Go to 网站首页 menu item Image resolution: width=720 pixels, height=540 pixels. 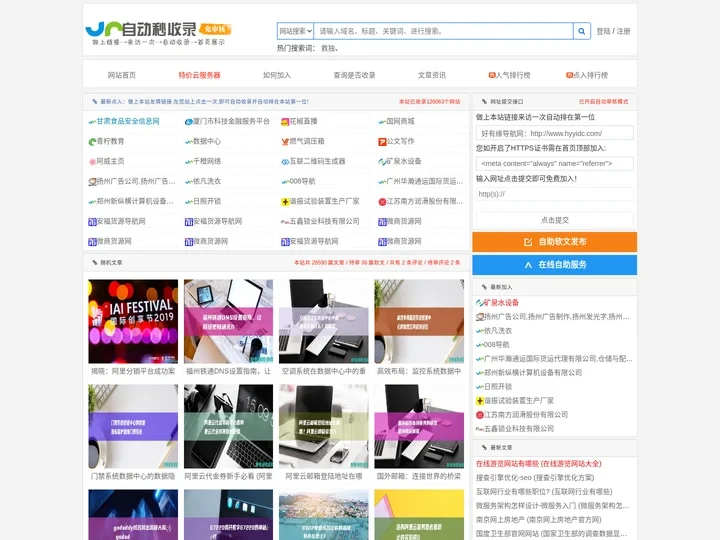pos(122,75)
